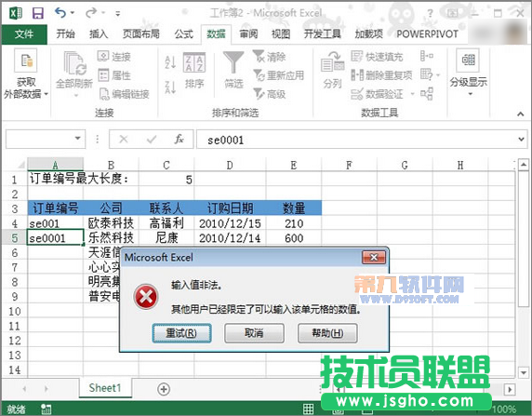532x416 pixels.
Task: Click Data Validation (数据验证) icon
Action: coord(377,94)
